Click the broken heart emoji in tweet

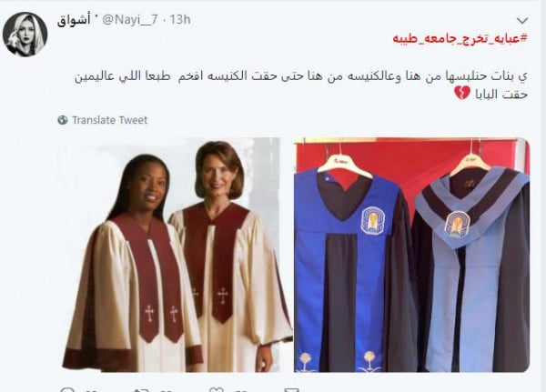(462, 94)
